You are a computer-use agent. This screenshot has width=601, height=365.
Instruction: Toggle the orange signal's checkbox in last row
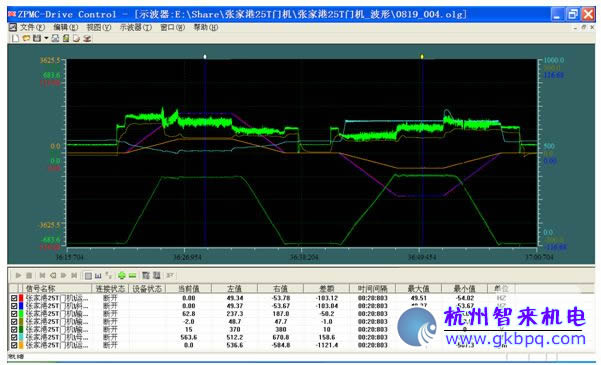pos(14,345)
